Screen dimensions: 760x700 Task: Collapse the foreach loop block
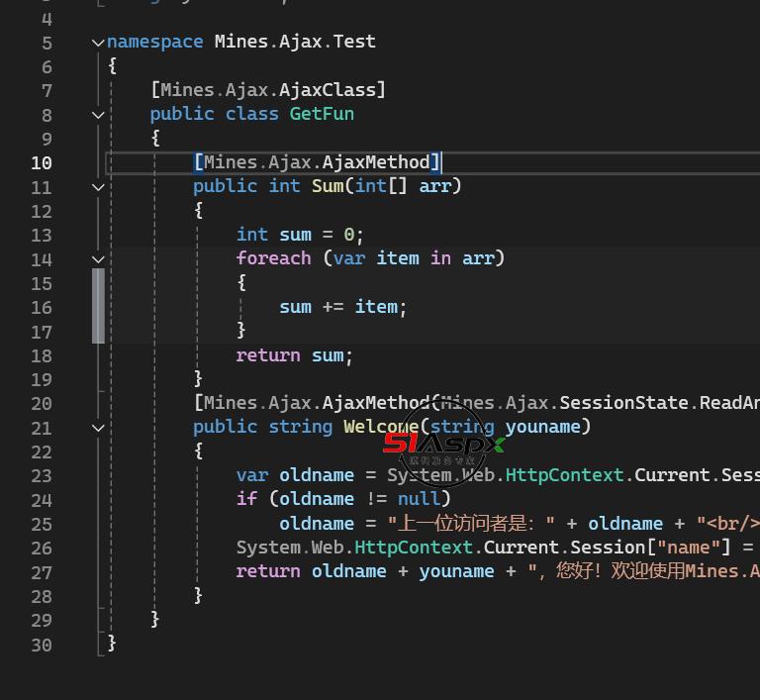[98, 259]
